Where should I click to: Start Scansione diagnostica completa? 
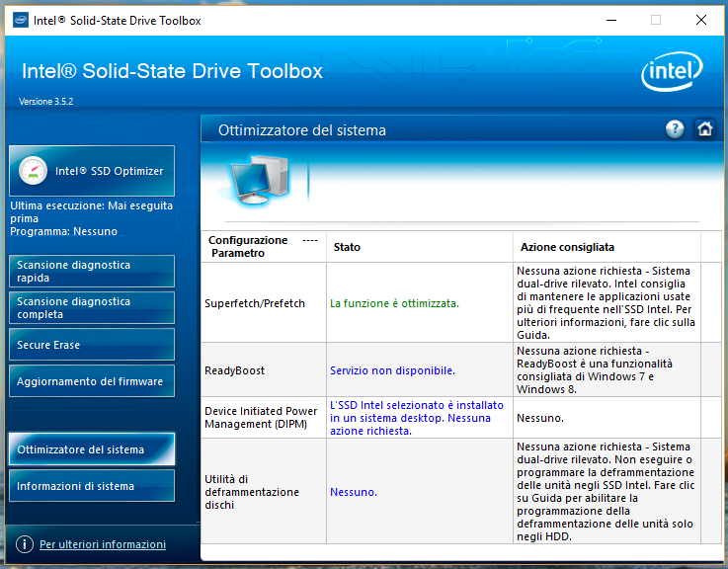92,308
